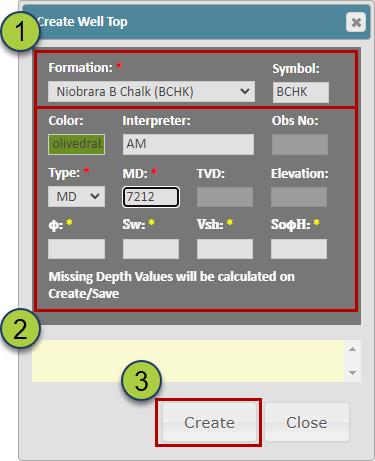Click the 'Missing Depth Values' notice text

(x=172, y=285)
